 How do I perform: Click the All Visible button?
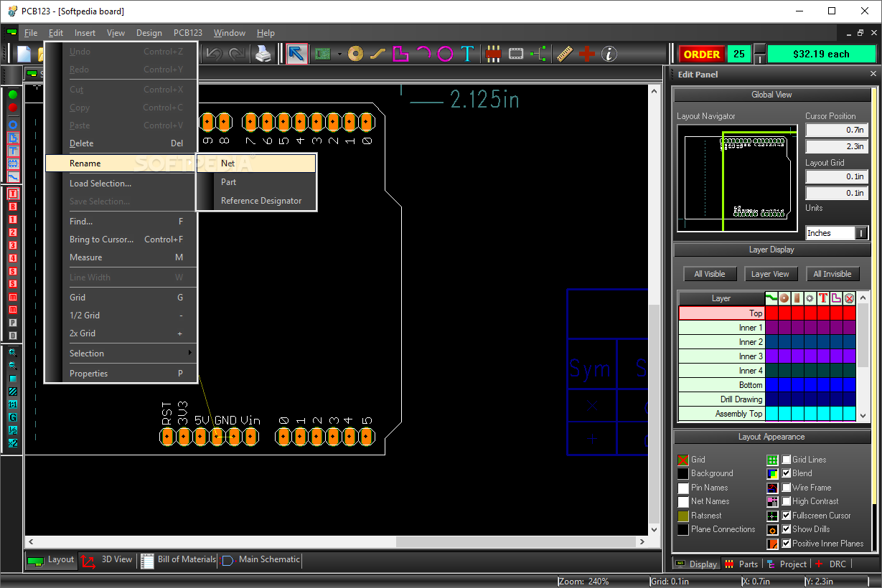(x=710, y=274)
